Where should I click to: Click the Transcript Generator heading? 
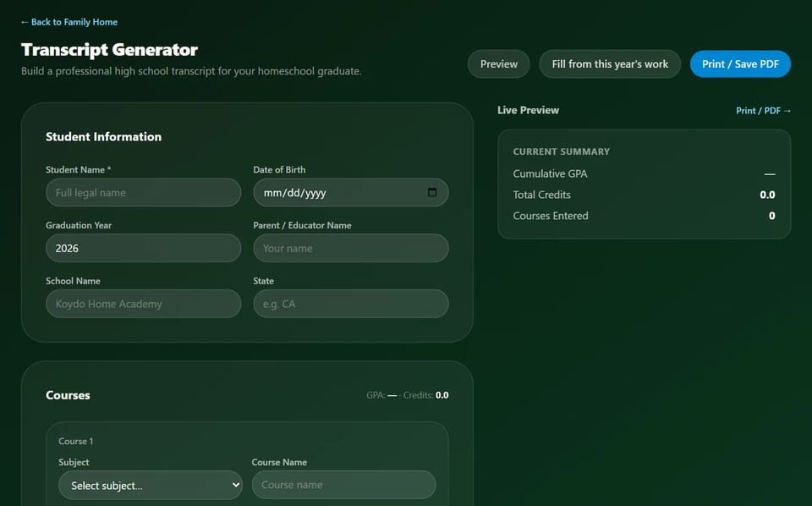coord(109,50)
